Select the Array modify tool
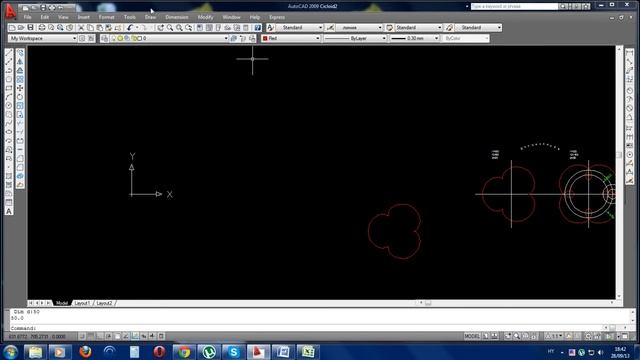This screenshot has width=640, height=360. (20, 80)
